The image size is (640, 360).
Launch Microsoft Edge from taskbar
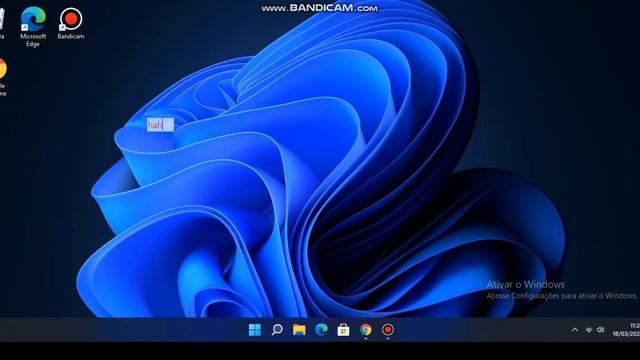[321, 330]
